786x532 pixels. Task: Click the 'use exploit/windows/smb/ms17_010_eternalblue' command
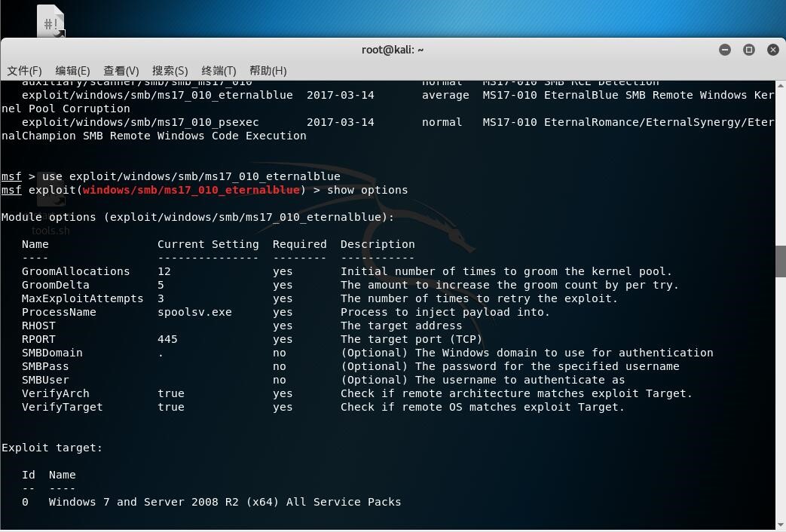191,176
